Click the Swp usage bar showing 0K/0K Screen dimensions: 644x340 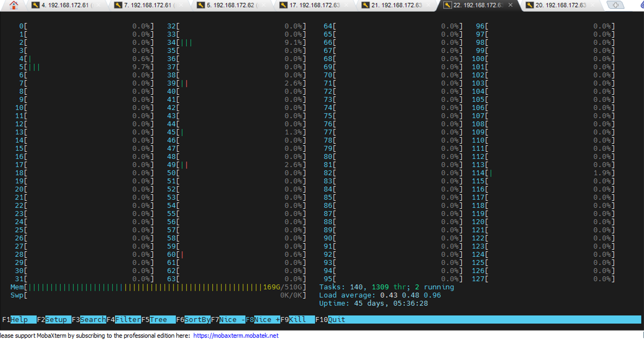click(x=158, y=295)
